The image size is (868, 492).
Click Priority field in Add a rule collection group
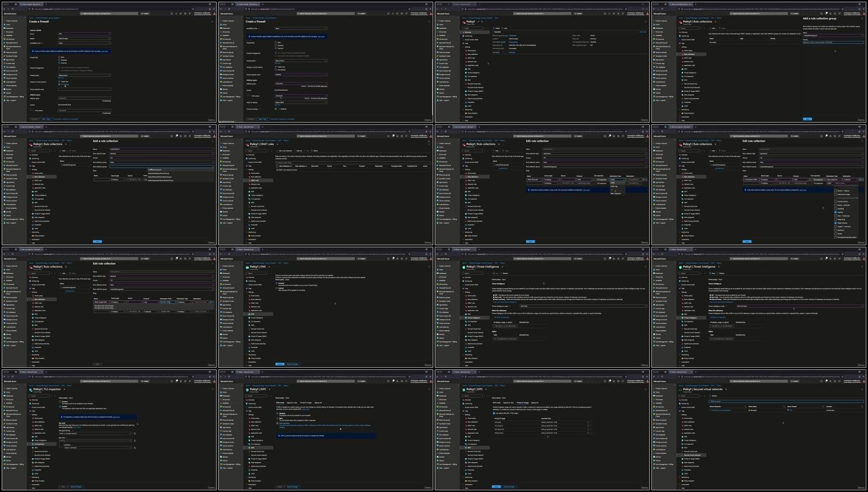point(833,42)
